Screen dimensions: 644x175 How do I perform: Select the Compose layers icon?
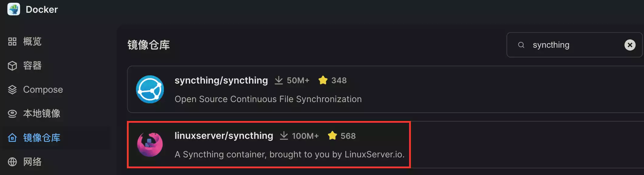[12, 90]
